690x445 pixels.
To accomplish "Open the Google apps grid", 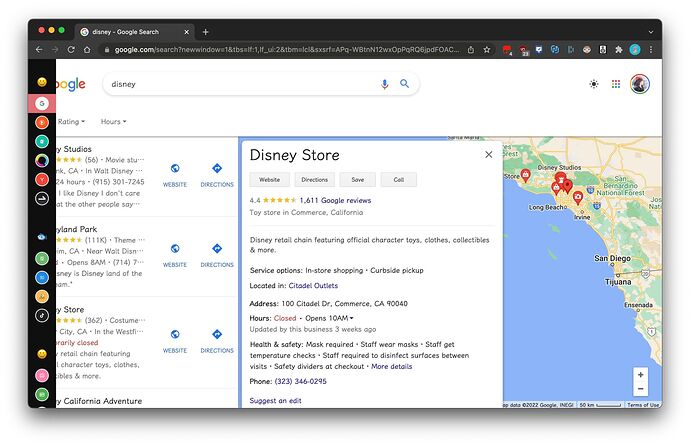I will pyautogui.click(x=616, y=84).
